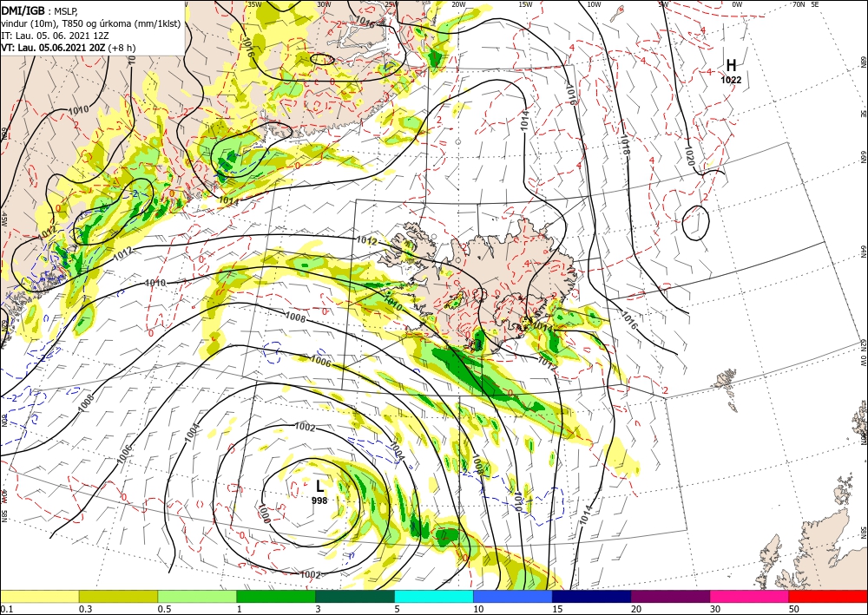Click the green 1–3 legend color segment
Image resolution: width=868 pixels, height=615 pixels.
(x=276, y=596)
